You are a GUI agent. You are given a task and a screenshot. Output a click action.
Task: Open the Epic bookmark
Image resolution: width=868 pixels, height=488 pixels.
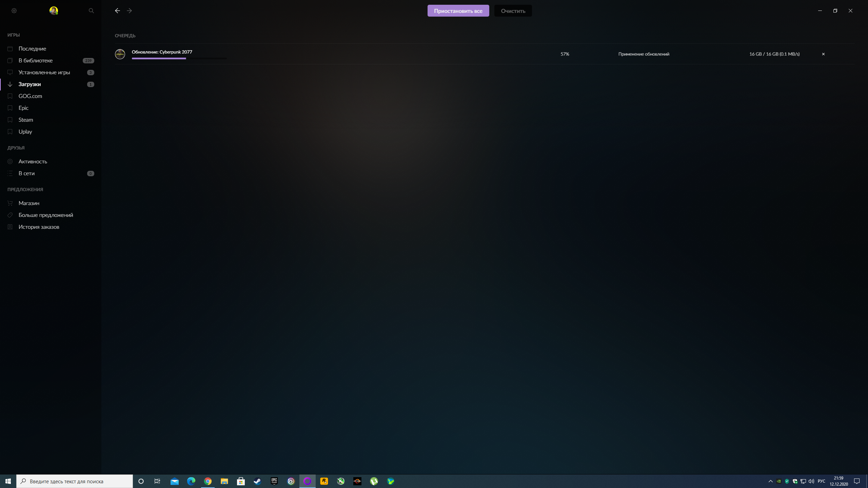point(23,108)
